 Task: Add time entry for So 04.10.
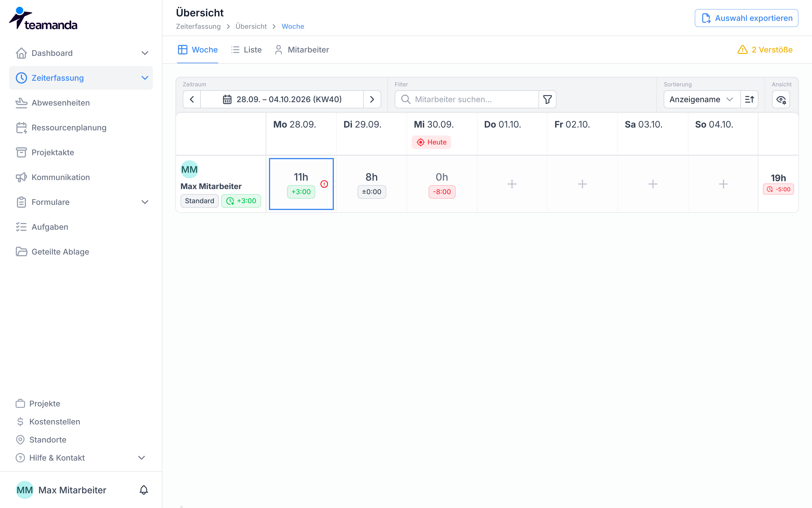tap(723, 184)
